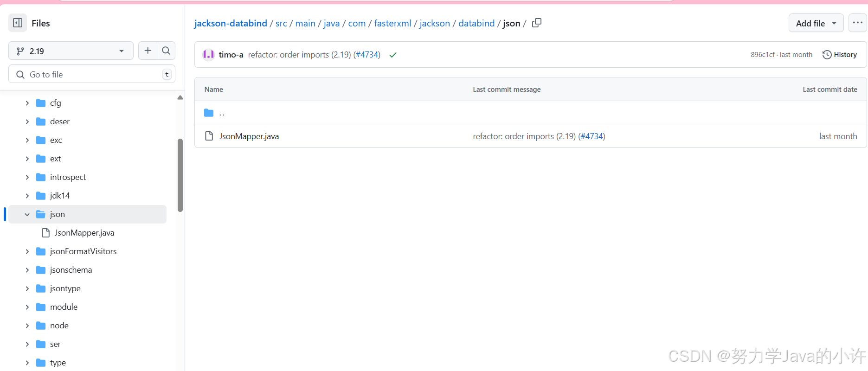Expand the jsontype folder chevron
The width and height of the screenshot is (868, 371).
27,288
